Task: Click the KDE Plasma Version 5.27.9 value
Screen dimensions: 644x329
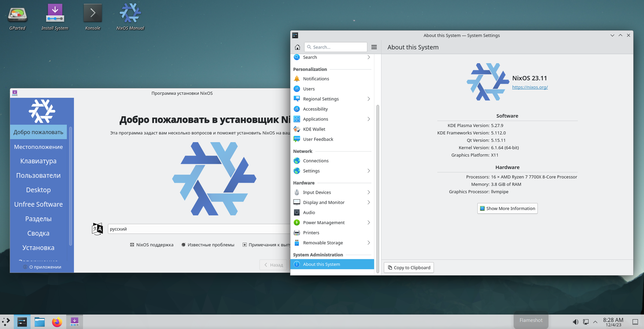Action: (x=497, y=125)
